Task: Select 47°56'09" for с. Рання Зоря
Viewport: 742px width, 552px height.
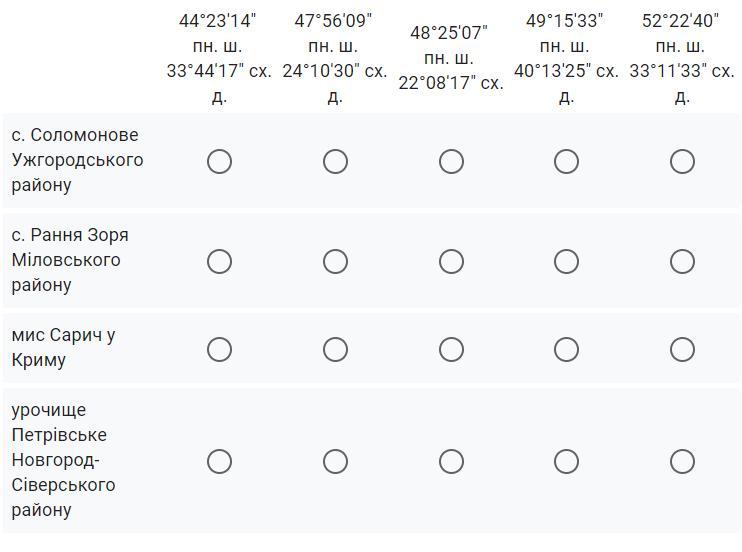Action: point(335,261)
